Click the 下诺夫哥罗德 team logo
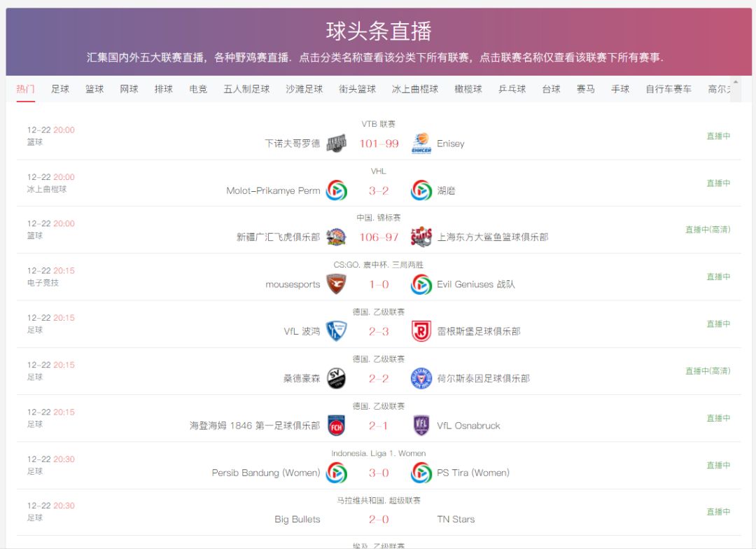Image resolution: width=756 pixels, height=549 pixels. click(337, 143)
